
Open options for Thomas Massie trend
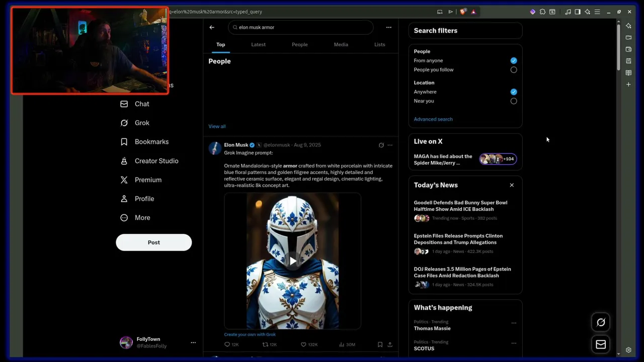point(514,323)
